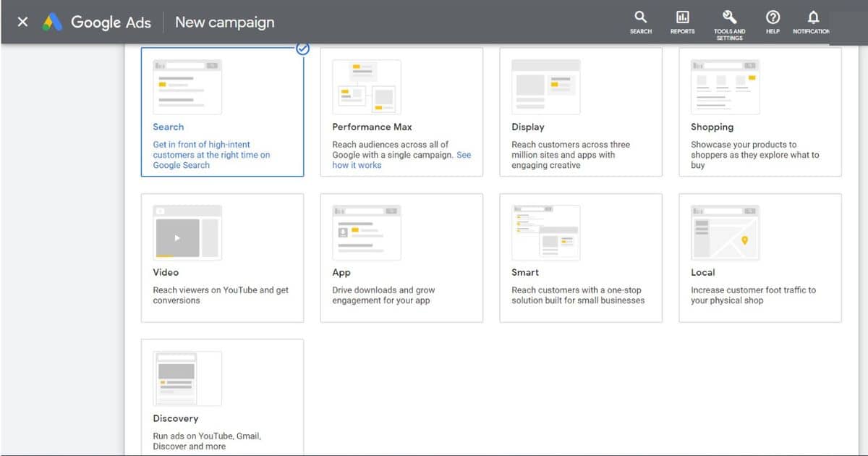This screenshot has height=456, width=868.
Task: Click the Google Ads triangle logo
Action: coord(51,22)
